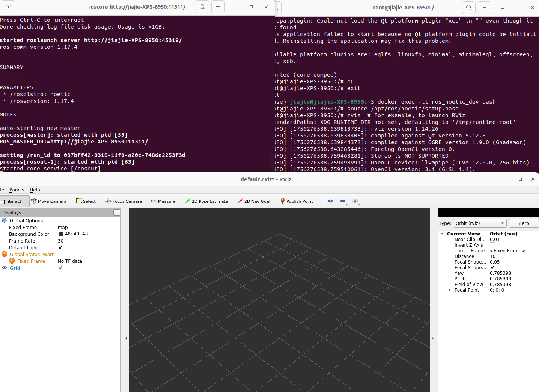Click the docker exec command line in root terminal

tap(437, 102)
